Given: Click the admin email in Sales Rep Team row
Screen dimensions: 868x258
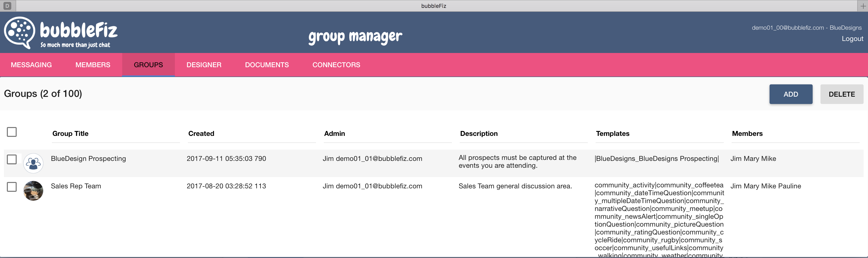Looking at the screenshot, I should click(x=372, y=186).
